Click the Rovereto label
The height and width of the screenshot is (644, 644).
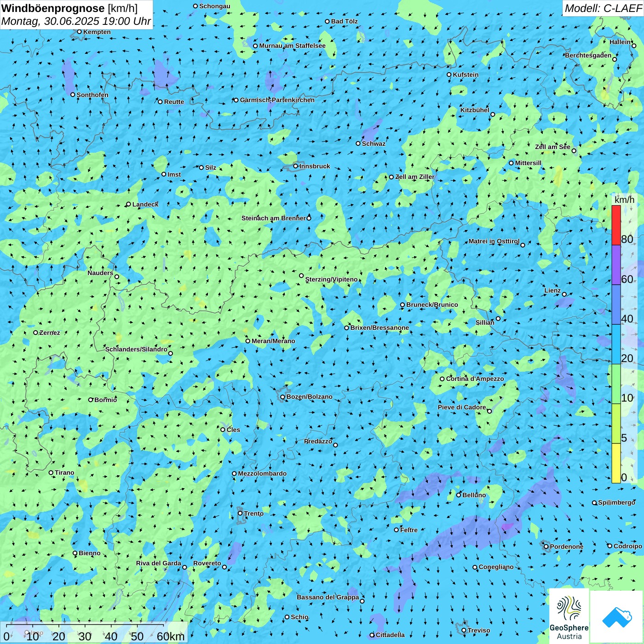pos(207,563)
